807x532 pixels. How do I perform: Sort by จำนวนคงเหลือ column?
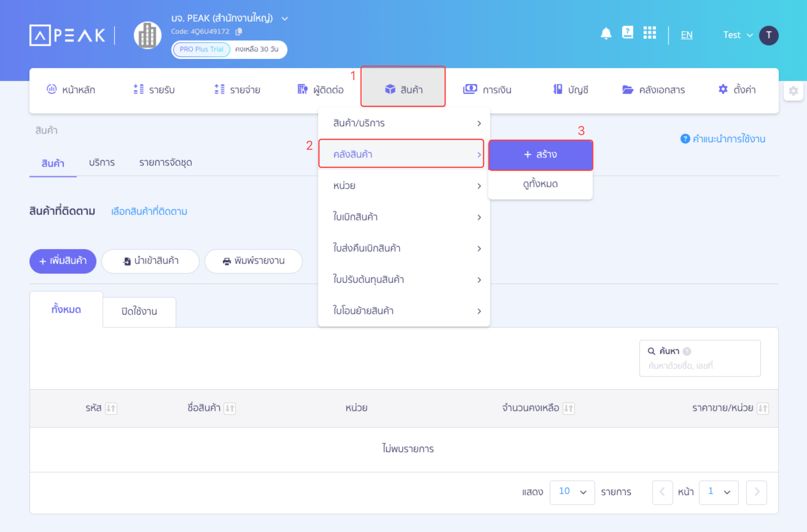coord(569,408)
